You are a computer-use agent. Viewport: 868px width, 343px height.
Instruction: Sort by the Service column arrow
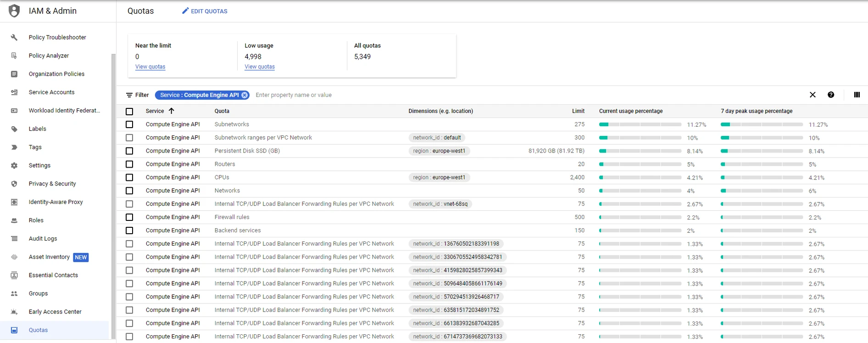(x=172, y=111)
